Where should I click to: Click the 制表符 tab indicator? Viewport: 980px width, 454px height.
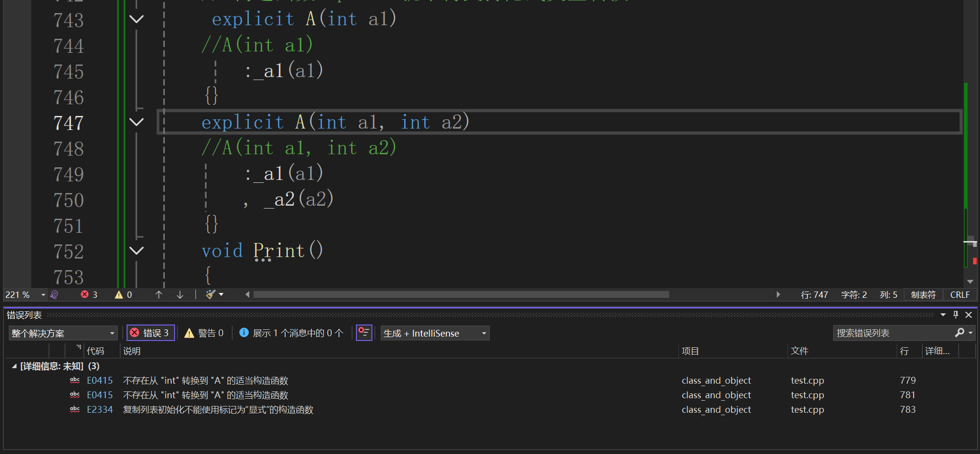coord(923,295)
